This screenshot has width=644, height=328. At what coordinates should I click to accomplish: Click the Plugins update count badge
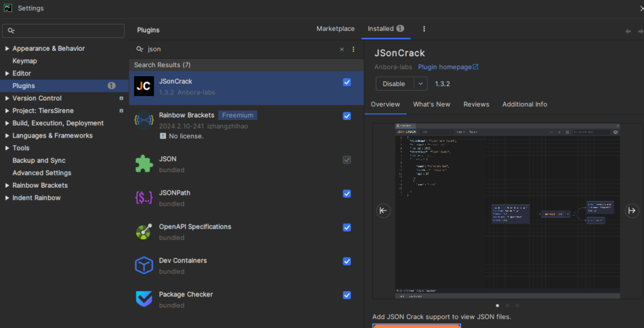112,86
